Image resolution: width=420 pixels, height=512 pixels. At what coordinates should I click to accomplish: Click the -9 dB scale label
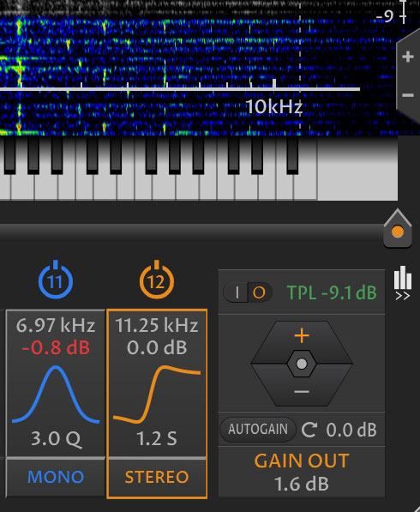click(x=385, y=16)
